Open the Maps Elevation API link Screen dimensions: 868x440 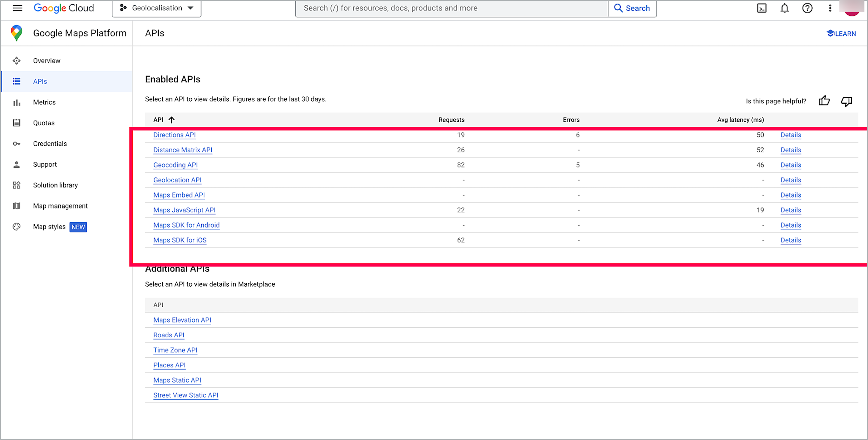(x=182, y=320)
